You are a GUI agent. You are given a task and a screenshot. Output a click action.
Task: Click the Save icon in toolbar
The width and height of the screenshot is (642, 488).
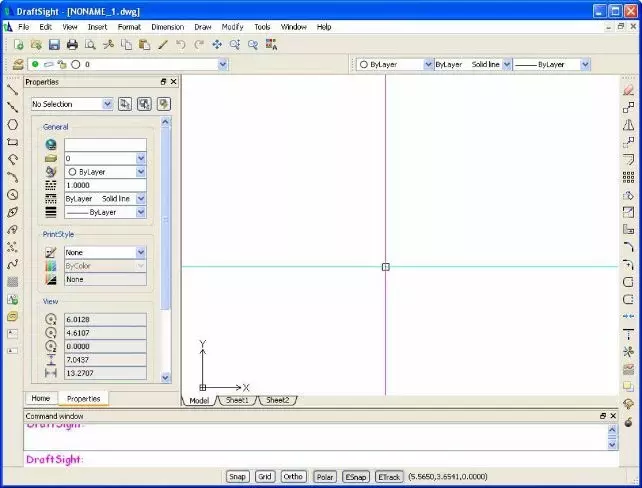(x=54, y=44)
